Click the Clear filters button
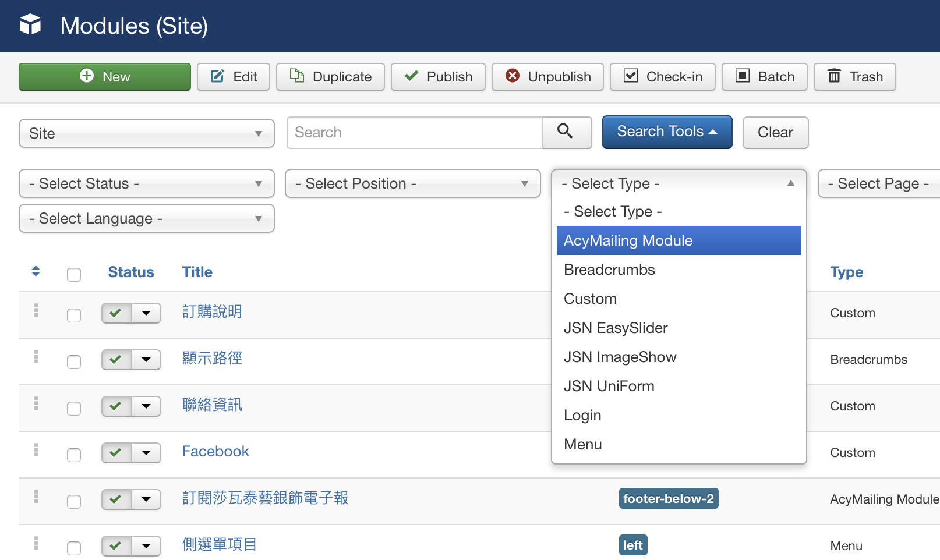Screen dimensions: 940x560 click(x=775, y=132)
